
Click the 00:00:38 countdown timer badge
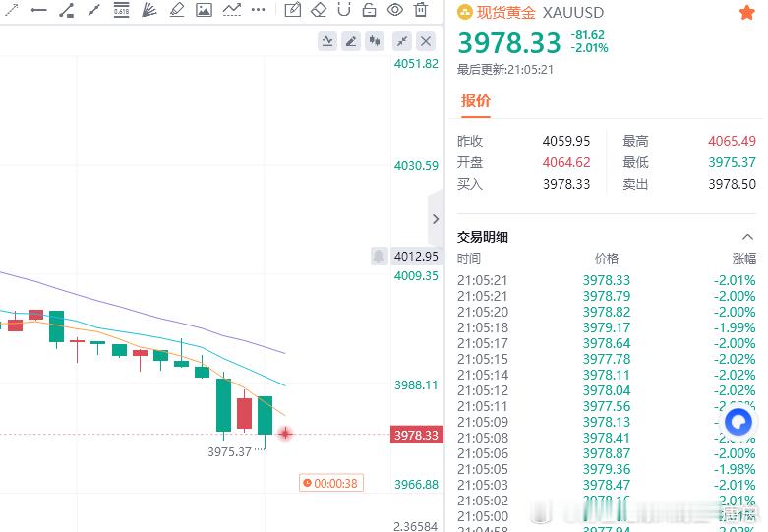tap(331, 483)
